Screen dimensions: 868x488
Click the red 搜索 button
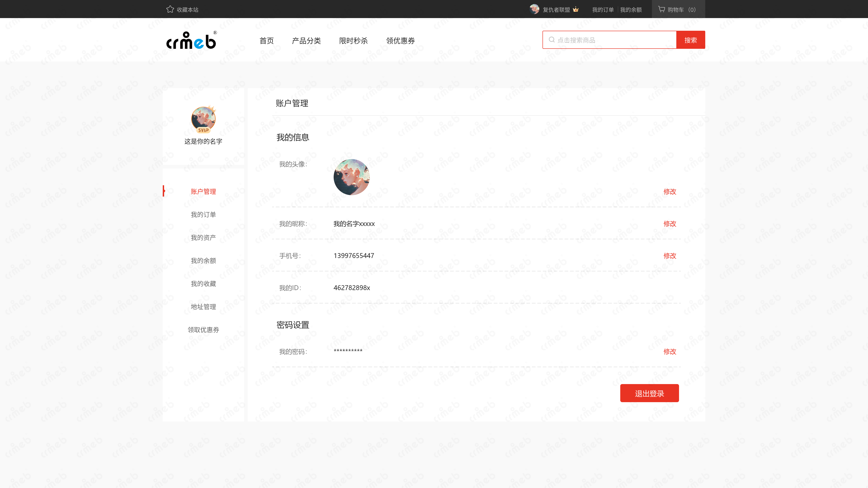[x=690, y=40]
